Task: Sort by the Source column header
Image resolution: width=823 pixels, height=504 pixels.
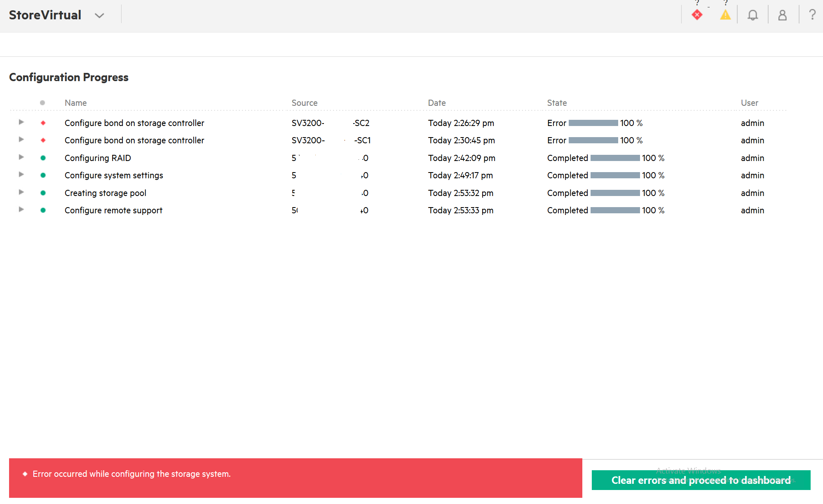Action: [305, 103]
